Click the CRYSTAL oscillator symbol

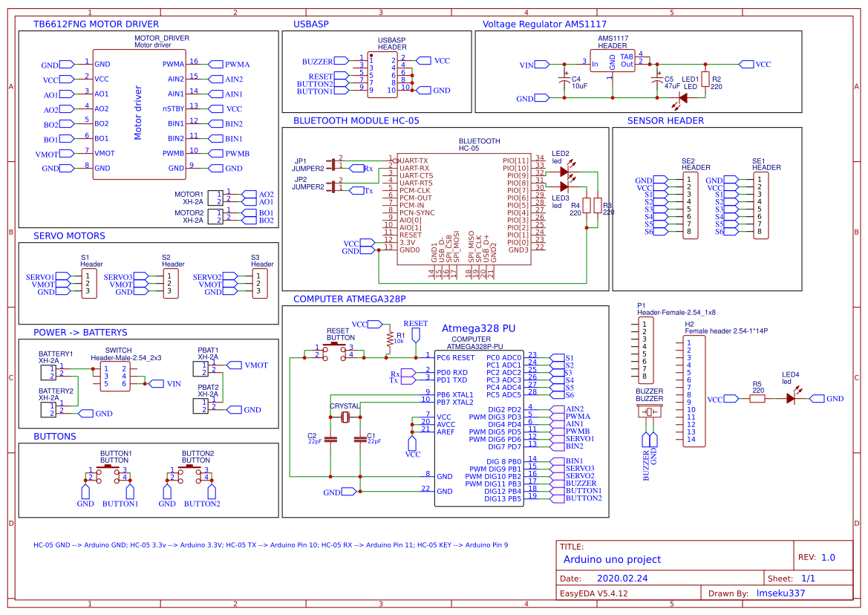(x=345, y=418)
